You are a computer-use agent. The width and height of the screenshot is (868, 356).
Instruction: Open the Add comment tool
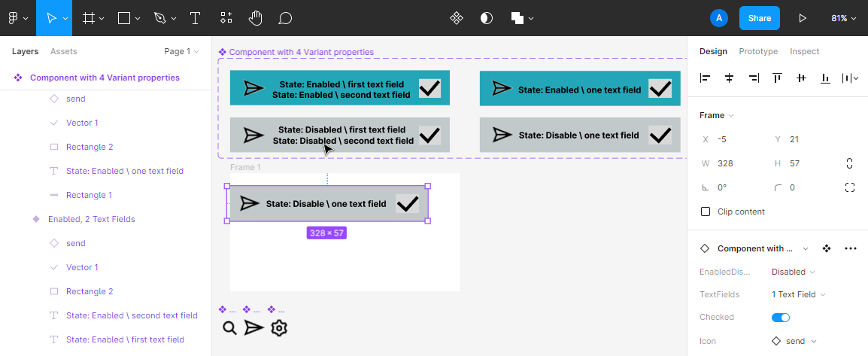[x=285, y=18]
